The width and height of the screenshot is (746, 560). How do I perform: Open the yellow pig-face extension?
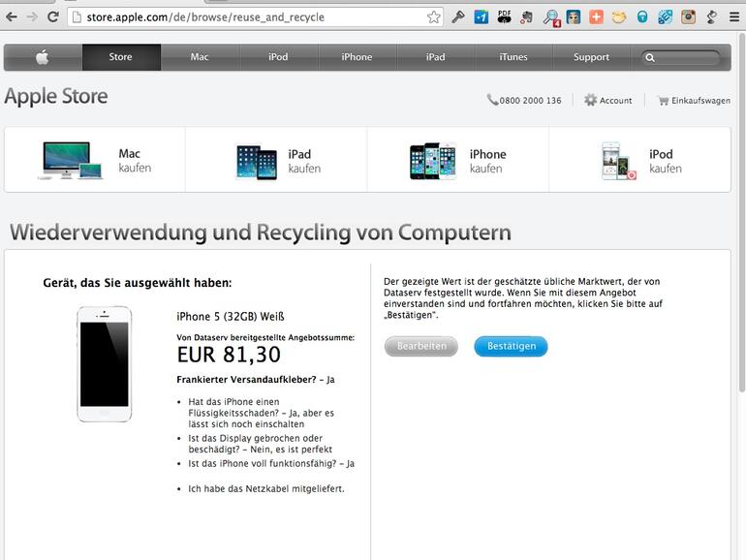(x=619, y=17)
